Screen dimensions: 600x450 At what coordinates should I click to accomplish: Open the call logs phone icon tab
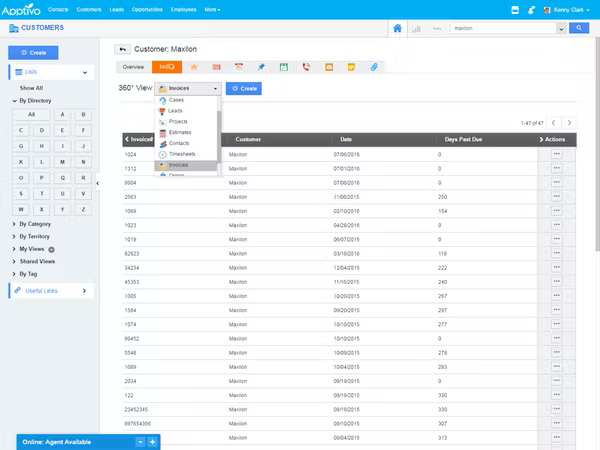click(x=306, y=67)
